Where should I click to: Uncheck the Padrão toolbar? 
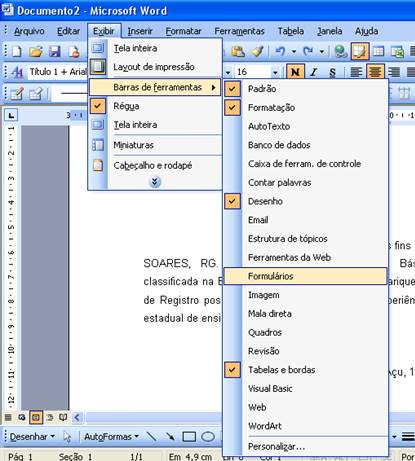pos(306,89)
